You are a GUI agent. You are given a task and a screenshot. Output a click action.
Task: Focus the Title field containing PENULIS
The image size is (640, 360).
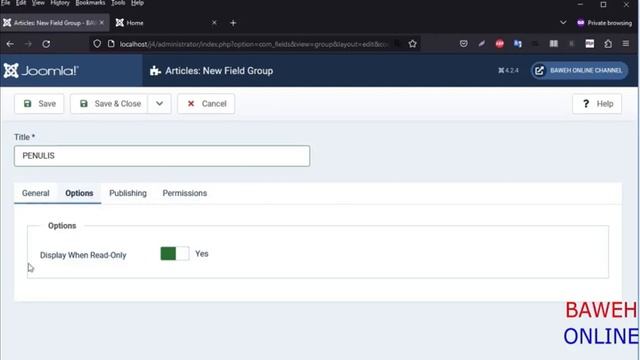click(x=162, y=156)
